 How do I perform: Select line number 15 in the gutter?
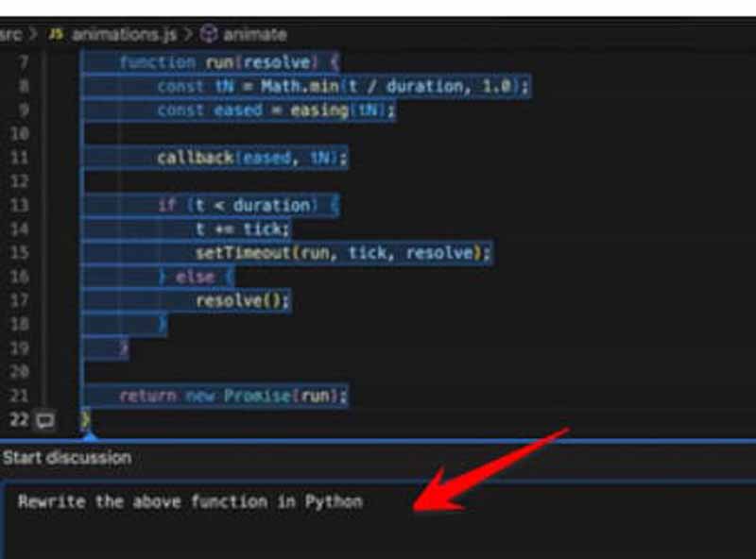coord(20,253)
